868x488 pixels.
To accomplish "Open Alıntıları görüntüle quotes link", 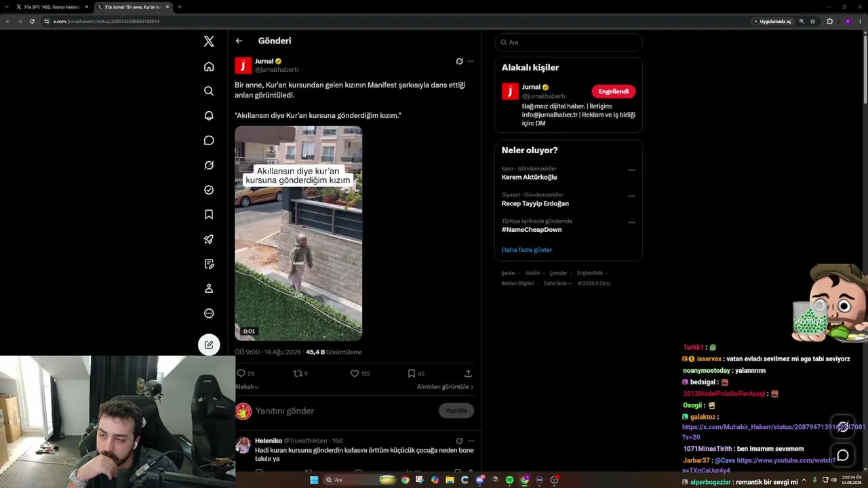I will pos(445,386).
